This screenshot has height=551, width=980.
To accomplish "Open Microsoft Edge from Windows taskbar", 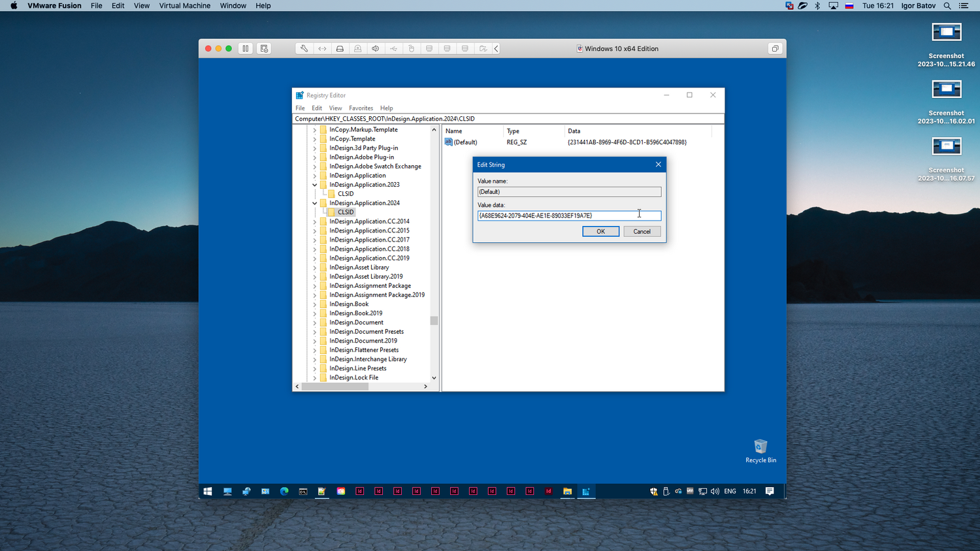I will [284, 492].
